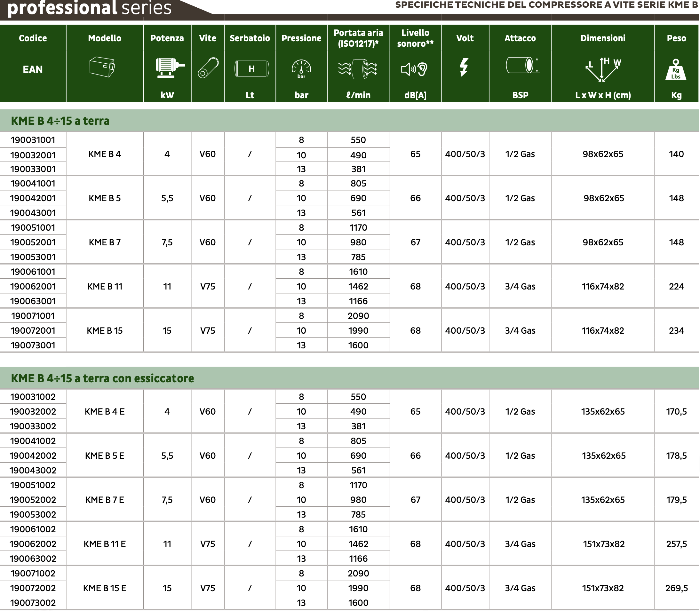
Task: Click the Codice column header
Action: [33, 38]
